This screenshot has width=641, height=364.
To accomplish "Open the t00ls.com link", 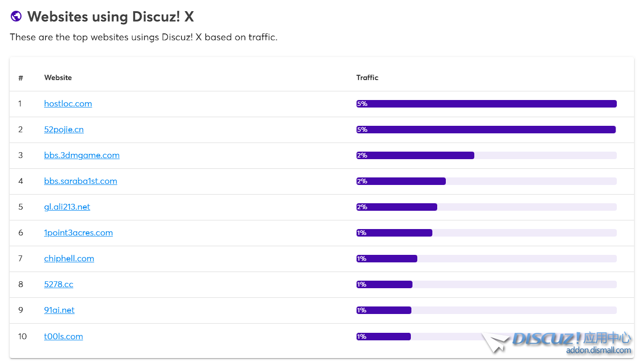I will point(63,337).
